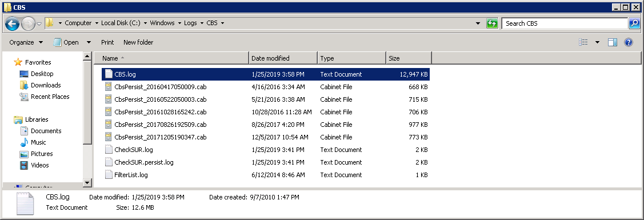Select Local Disk (C:) in address path
The height and width of the screenshot is (220, 644).
pos(121,23)
